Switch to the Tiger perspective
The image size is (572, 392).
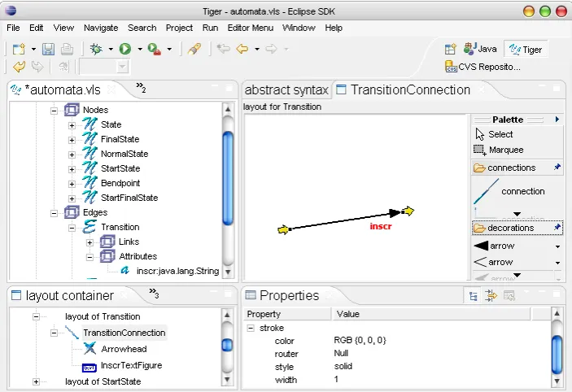(x=526, y=50)
